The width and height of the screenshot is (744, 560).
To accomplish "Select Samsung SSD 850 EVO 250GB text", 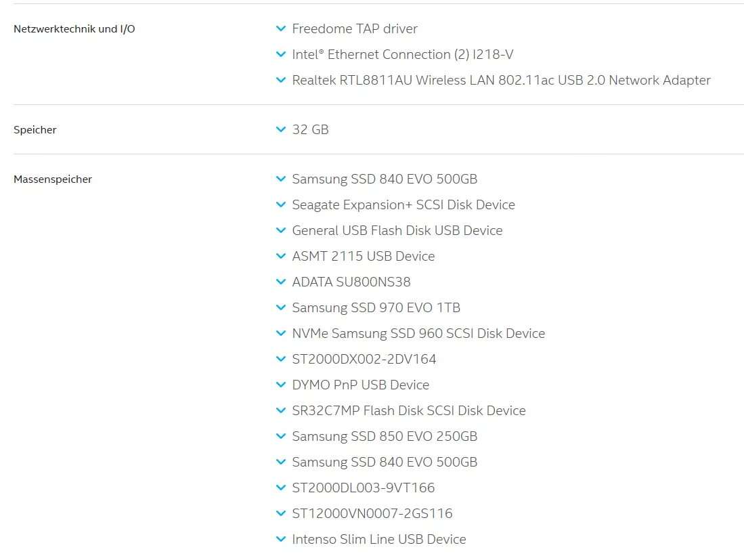I will [385, 436].
